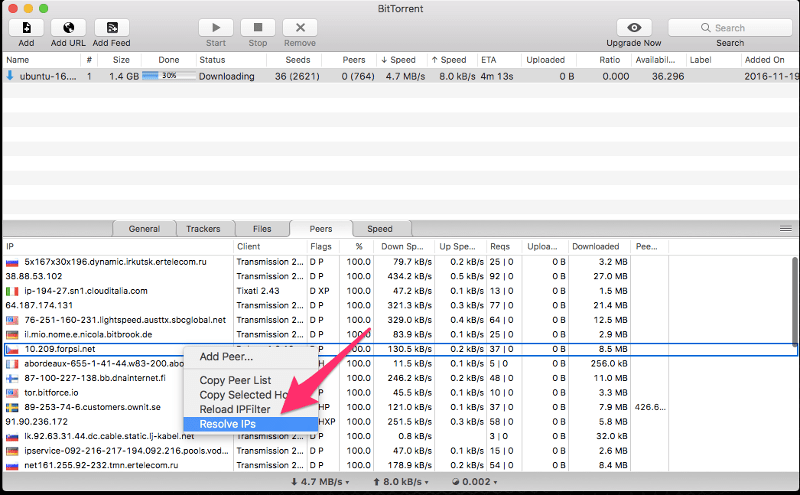This screenshot has width=800, height=495.
Task: Click the 30% progress bar of ubuntu torrent
Action: click(x=168, y=76)
